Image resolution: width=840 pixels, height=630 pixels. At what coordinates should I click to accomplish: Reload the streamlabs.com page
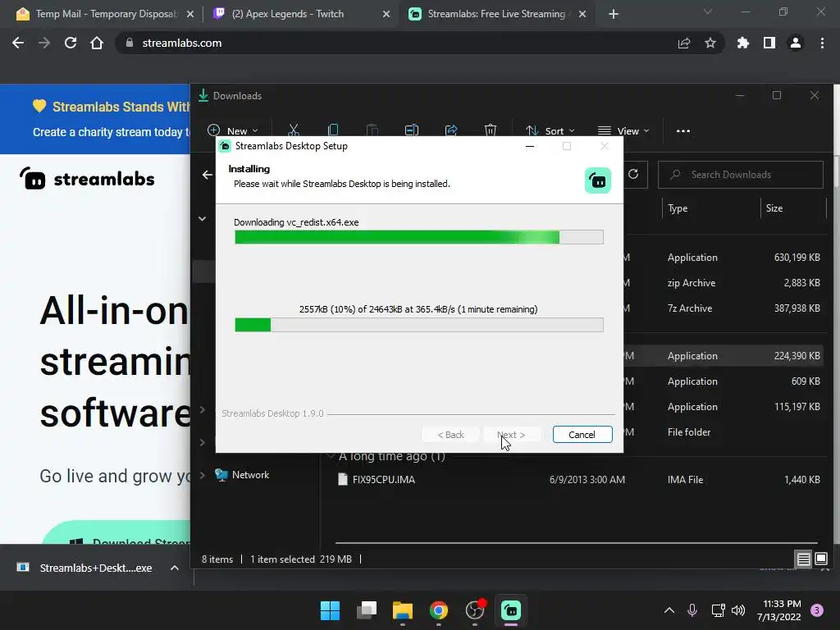pyautogui.click(x=71, y=43)
